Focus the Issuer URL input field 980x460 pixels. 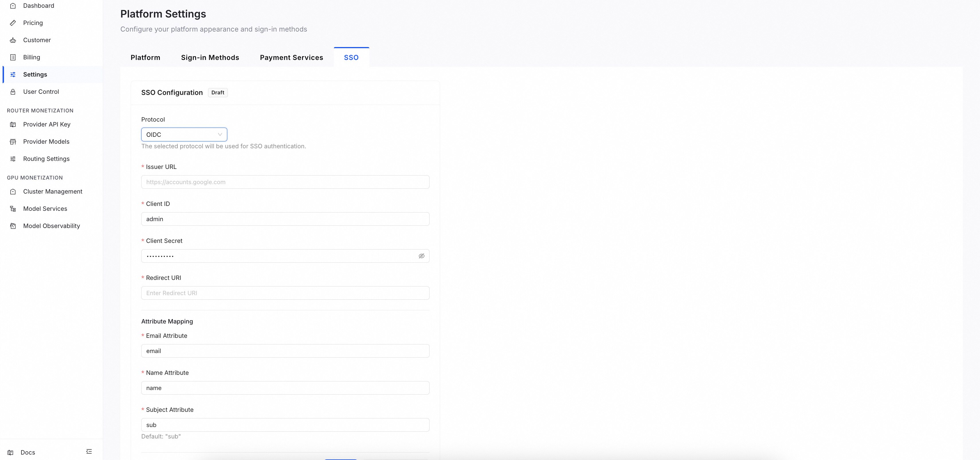pos(285,182)
